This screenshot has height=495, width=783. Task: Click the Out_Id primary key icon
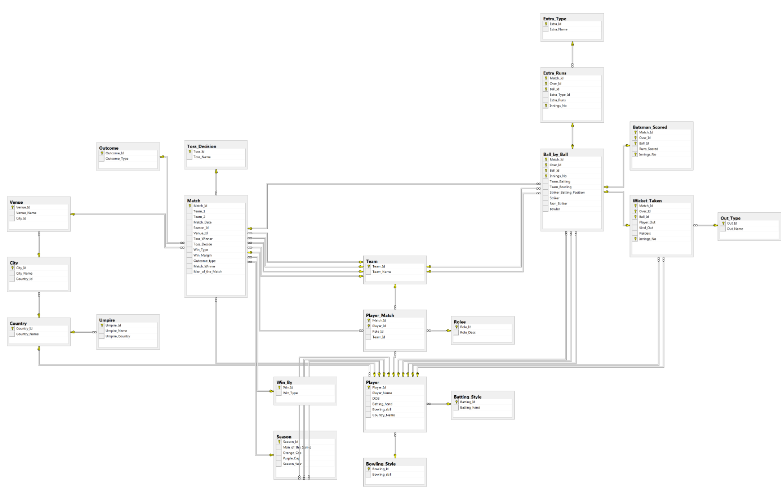click(x=724, y=223)
